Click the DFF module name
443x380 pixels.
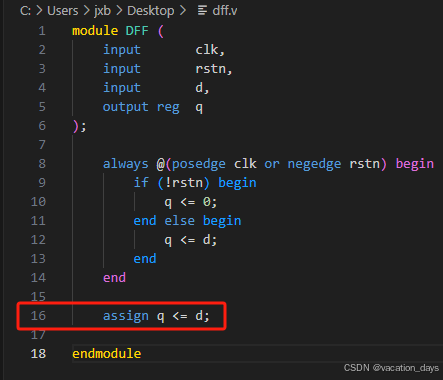(x=137, y=31)
